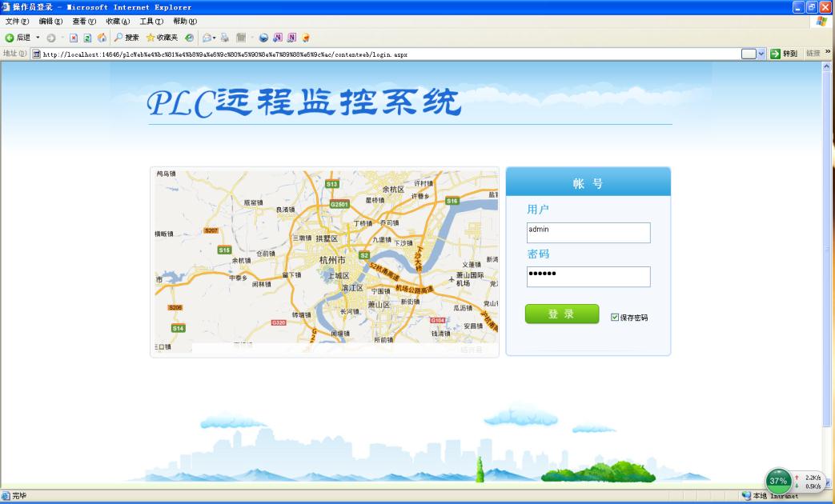This screenshot has width=835, height=504.
Task: Open the 工具 (Tools) menu
Action: coord(151,22)
